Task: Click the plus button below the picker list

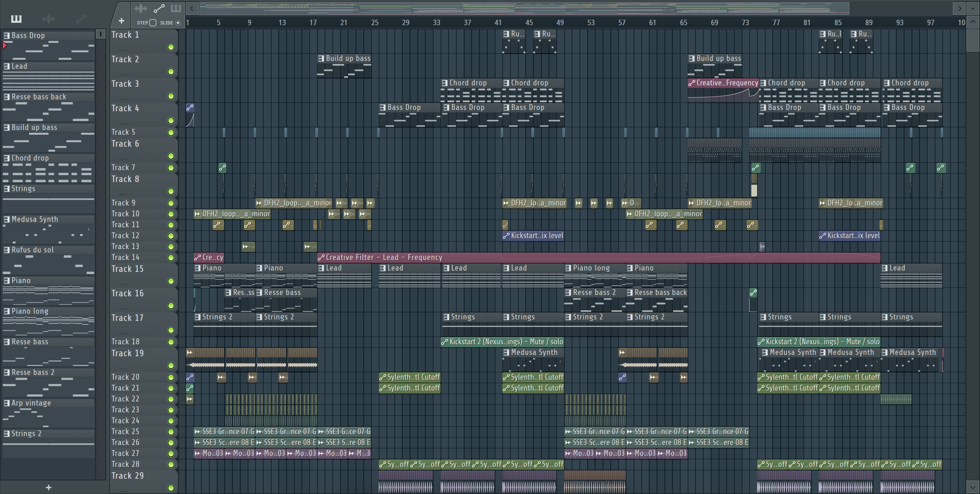Action: coord(48,487)
